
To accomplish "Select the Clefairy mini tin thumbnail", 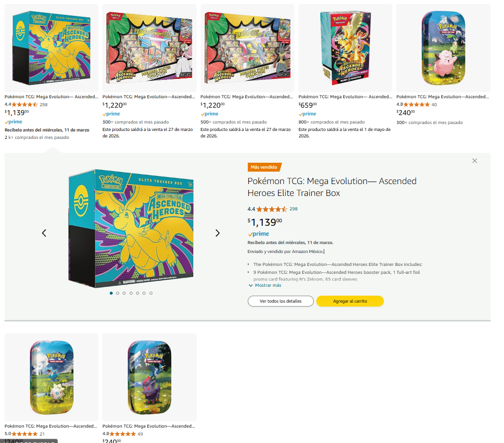I will (443, 48).
